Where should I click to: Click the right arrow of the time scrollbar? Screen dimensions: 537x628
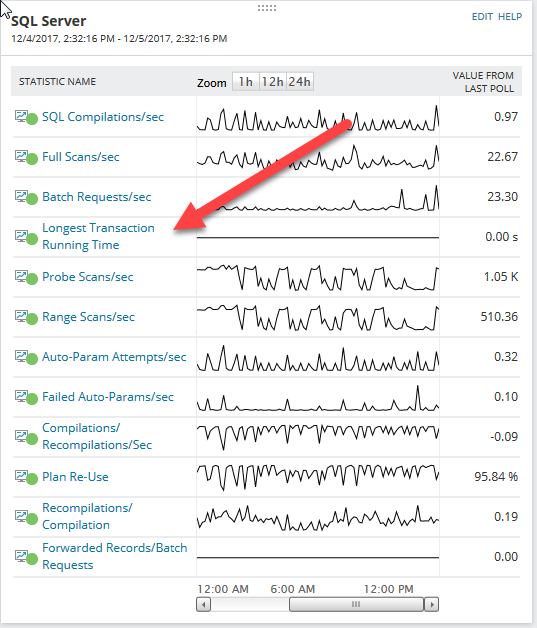[x=431, y=604]
